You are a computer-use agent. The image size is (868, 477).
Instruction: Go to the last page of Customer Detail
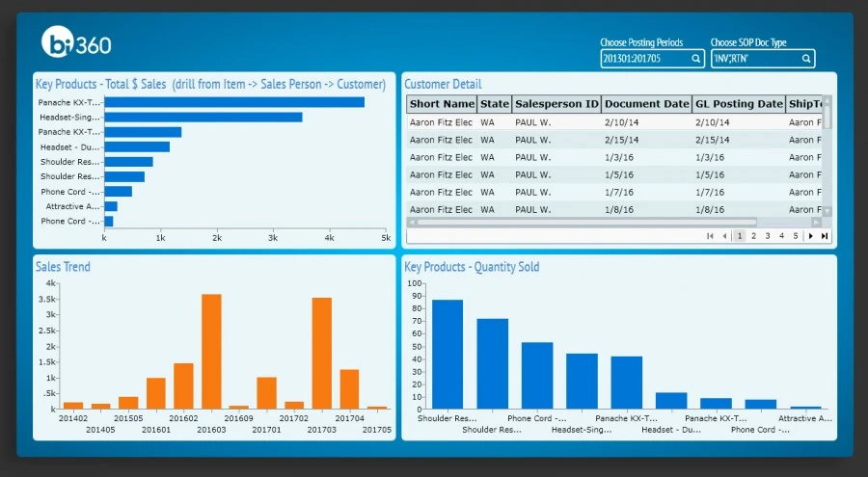click(825, 236)
